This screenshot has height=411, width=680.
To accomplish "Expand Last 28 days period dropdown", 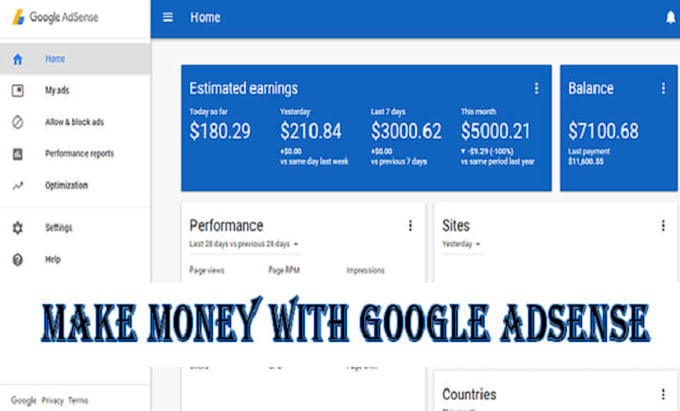I will click(244, 244).
